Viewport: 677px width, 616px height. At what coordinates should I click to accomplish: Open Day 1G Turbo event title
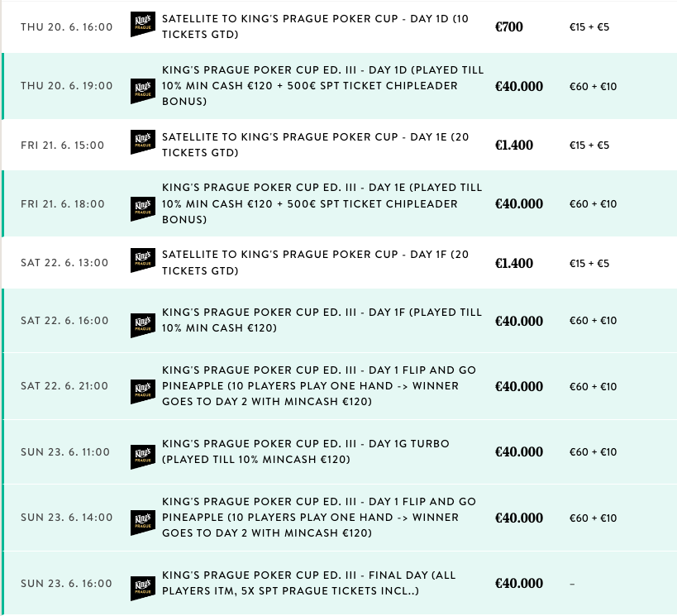306,451
